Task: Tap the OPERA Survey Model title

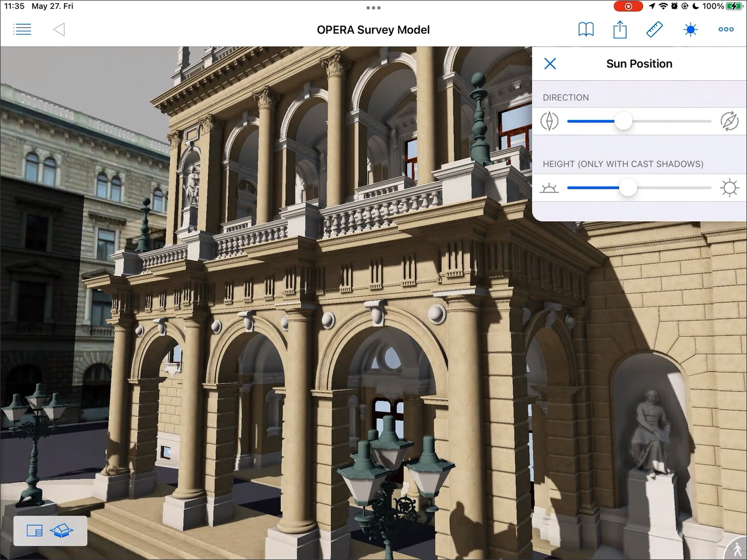Action: pyautogui.click(x=374, y=30)
